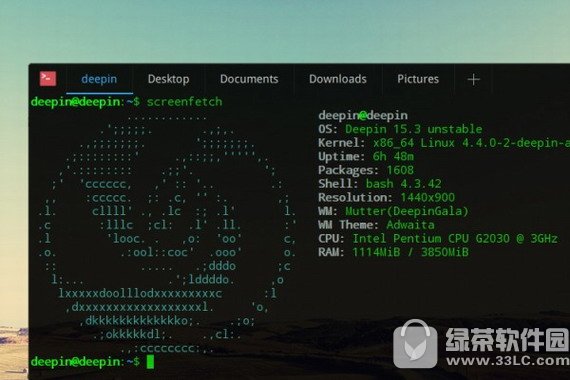Click the red terminal app icon
Screen dimensions: 570x380
point(48,79)
